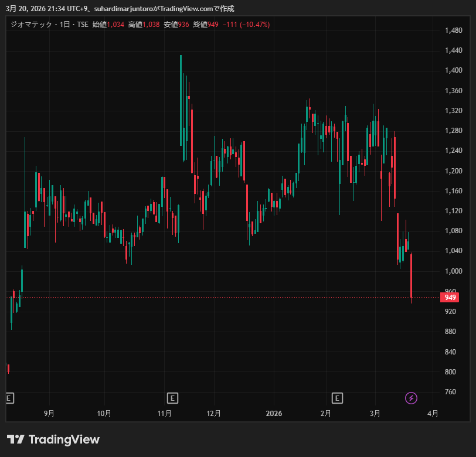Click the purple lightning event marker icon

pyautogui.click(x=411, y=398)
